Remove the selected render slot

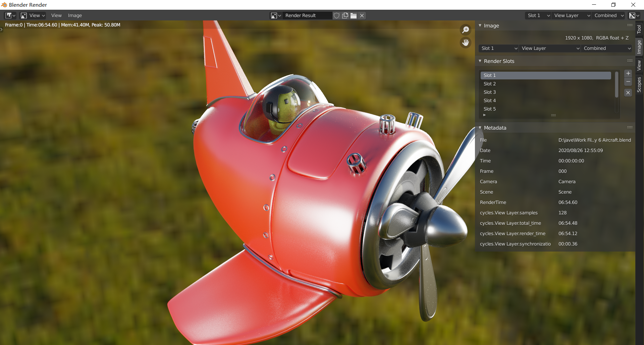[628, 82]
